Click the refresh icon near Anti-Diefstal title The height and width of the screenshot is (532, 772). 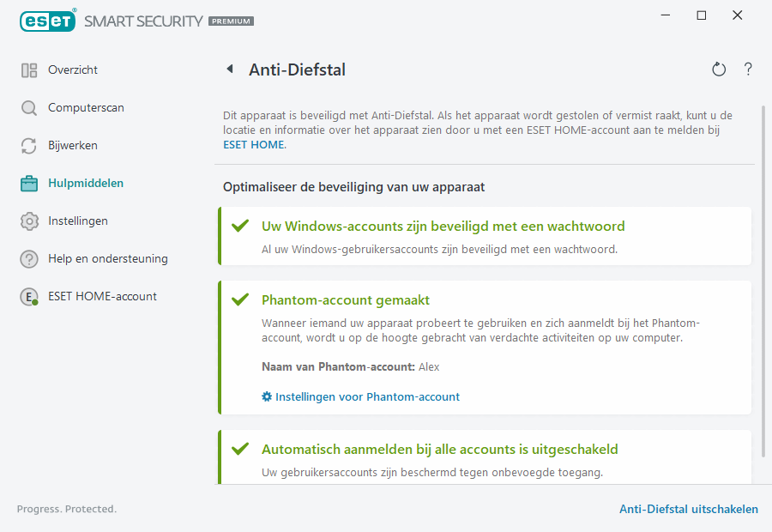point(719,69)
